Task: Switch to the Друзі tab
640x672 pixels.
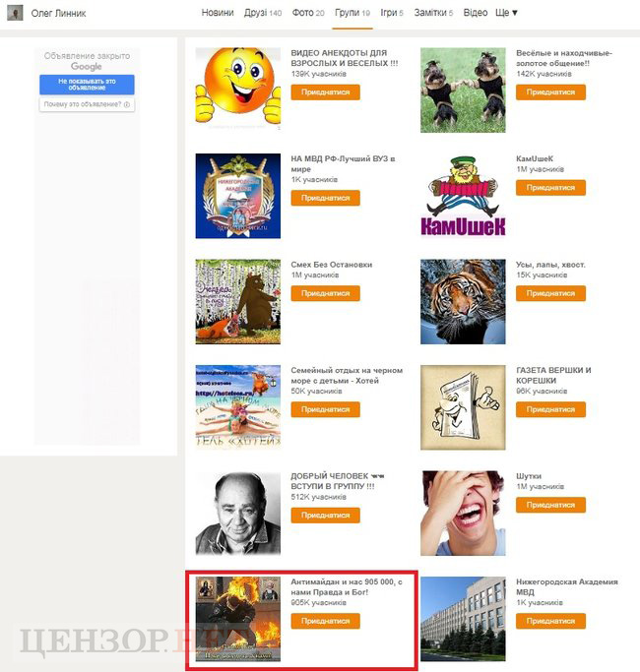Action: (263, 13)
